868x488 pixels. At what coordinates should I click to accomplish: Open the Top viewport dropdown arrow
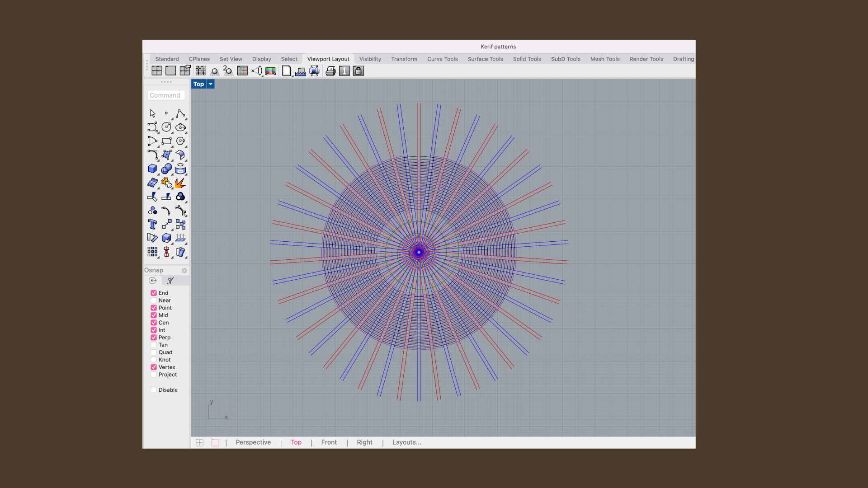click(211, 84)
